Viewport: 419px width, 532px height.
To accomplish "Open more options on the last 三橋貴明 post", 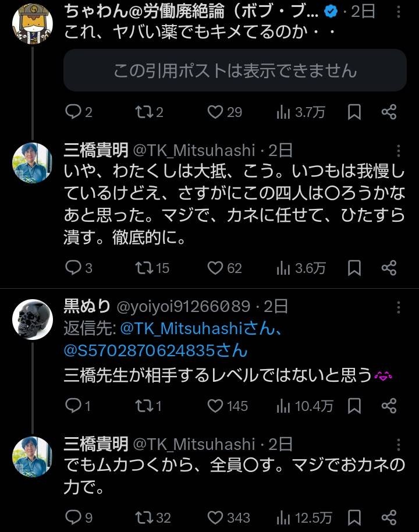I will pyautogui.click(x=399, y=446).
